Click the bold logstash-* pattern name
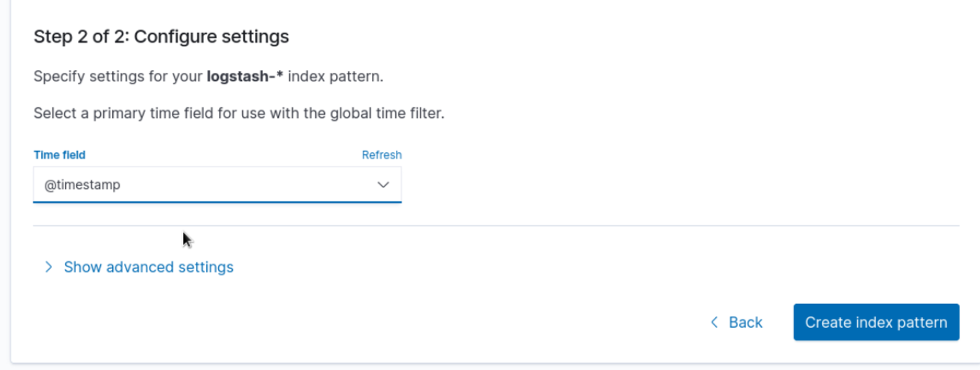 coord(245,76)
